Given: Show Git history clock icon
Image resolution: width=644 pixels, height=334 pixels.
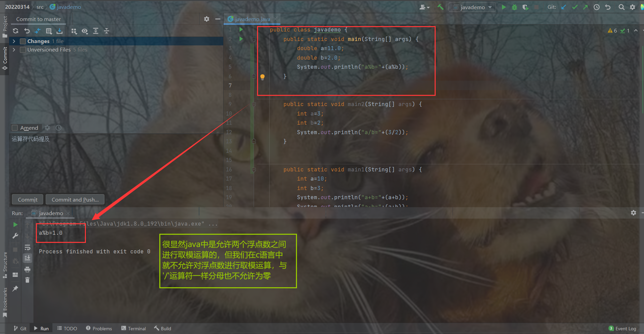Looking at the screenshot, I should [x=597, y=7].
